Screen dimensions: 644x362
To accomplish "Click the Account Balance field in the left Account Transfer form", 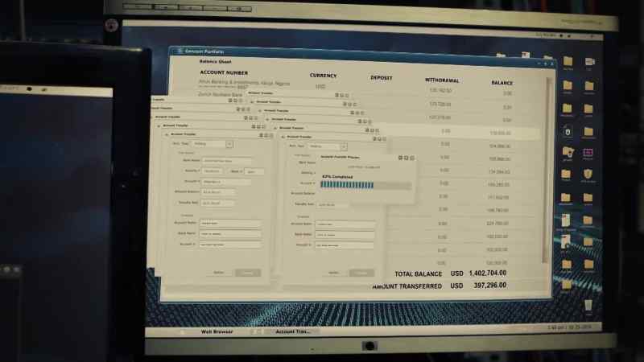I will point(218,191).
